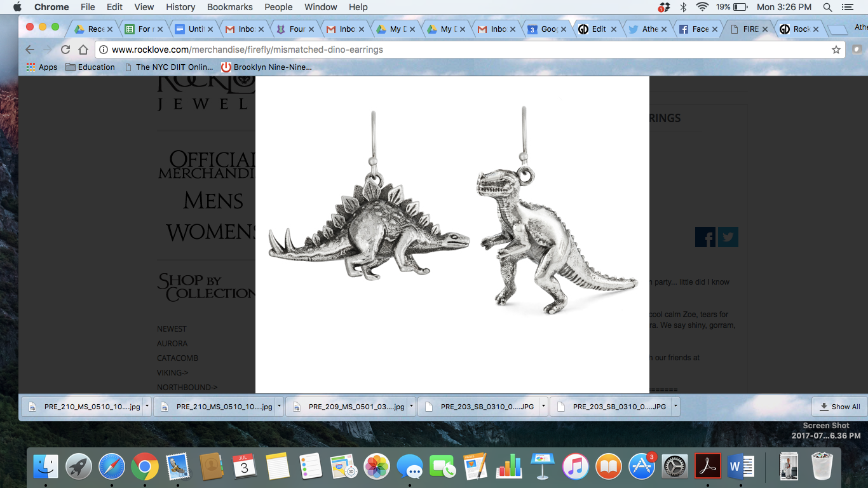The width and height of the screenshot is (868, 488).
Task: Launch Safari from the dock
Action: [112, 467]
